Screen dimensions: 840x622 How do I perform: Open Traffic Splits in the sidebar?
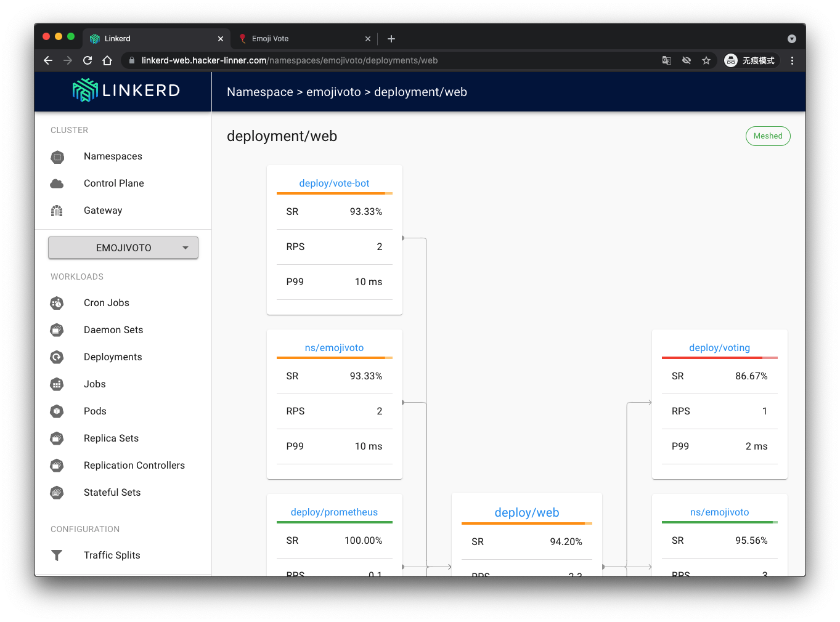112,555
